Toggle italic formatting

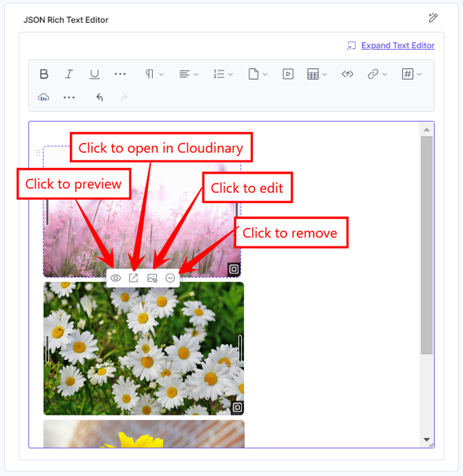pos(69,74)
